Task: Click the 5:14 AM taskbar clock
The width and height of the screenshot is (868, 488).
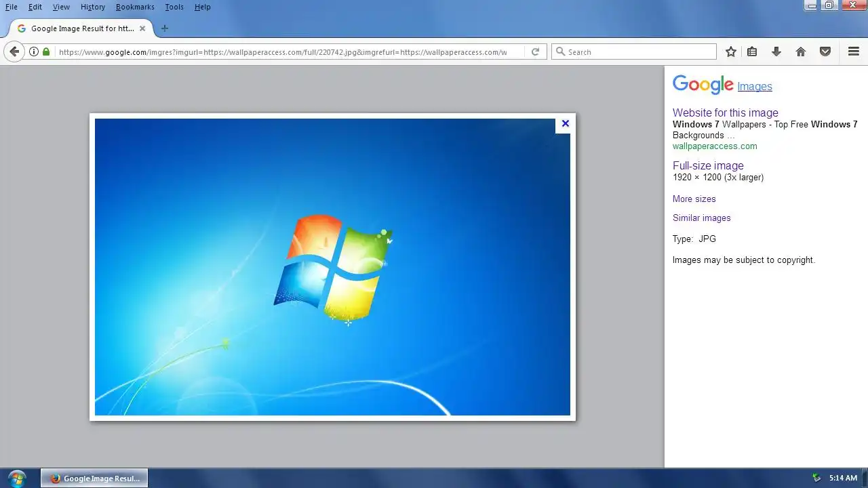Action: click(843, 478)
